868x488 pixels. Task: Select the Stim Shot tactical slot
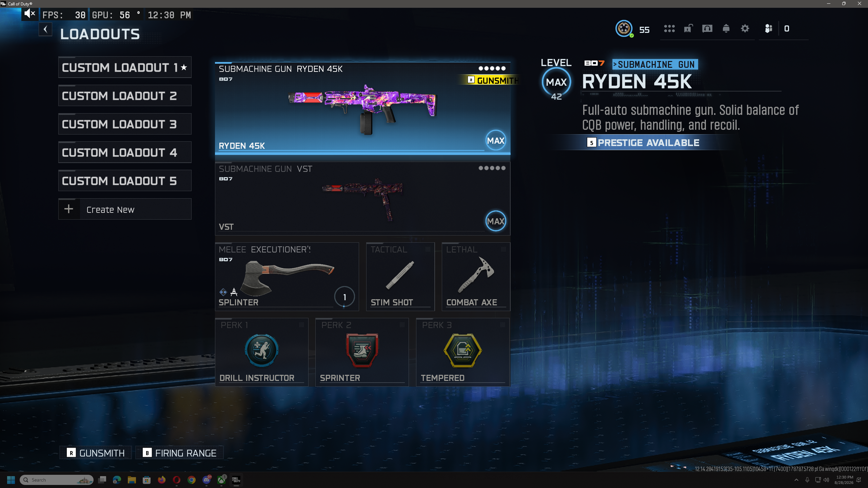pyautogui.click(x=400, y=277)
